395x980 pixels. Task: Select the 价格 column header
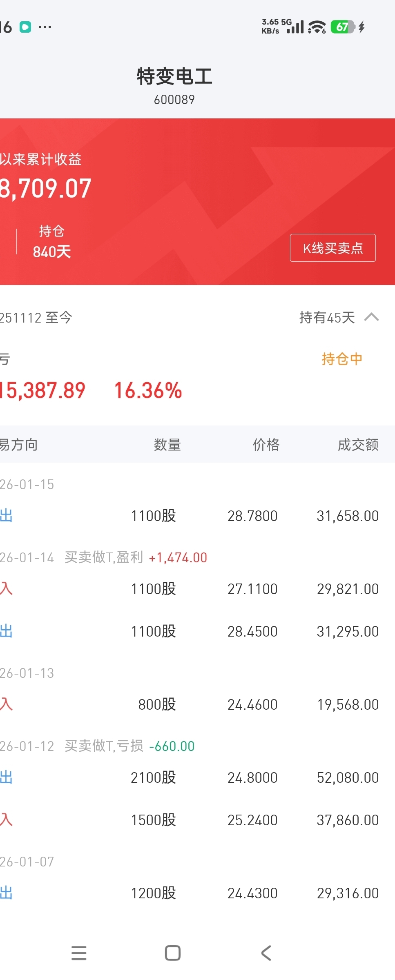tap(266, 445)
